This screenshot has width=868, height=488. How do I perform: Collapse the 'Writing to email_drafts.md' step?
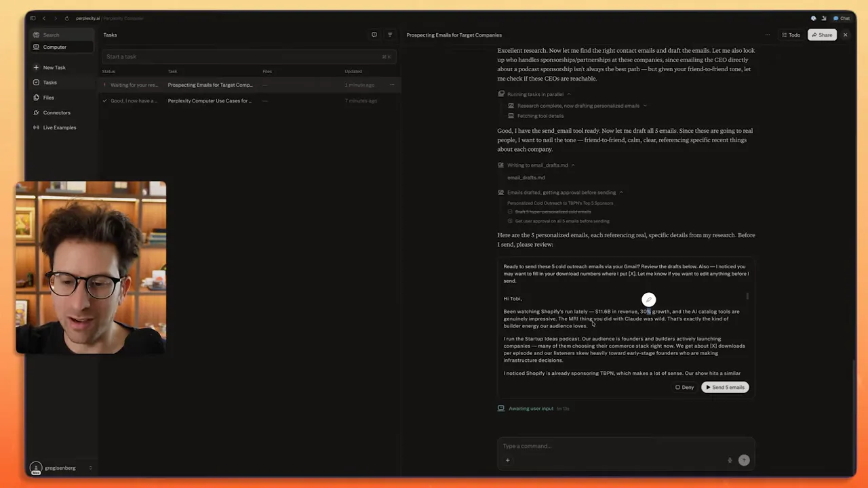click(572, 165)
